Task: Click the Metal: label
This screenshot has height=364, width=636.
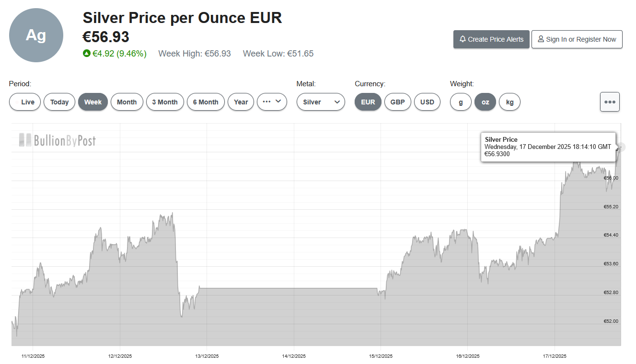Action: pos(306,84)
